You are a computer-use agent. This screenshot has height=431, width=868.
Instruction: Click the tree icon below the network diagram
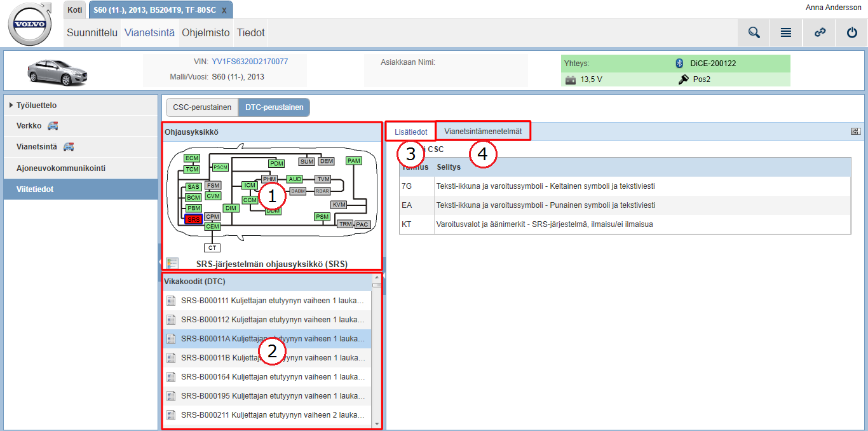coord(172,263)
